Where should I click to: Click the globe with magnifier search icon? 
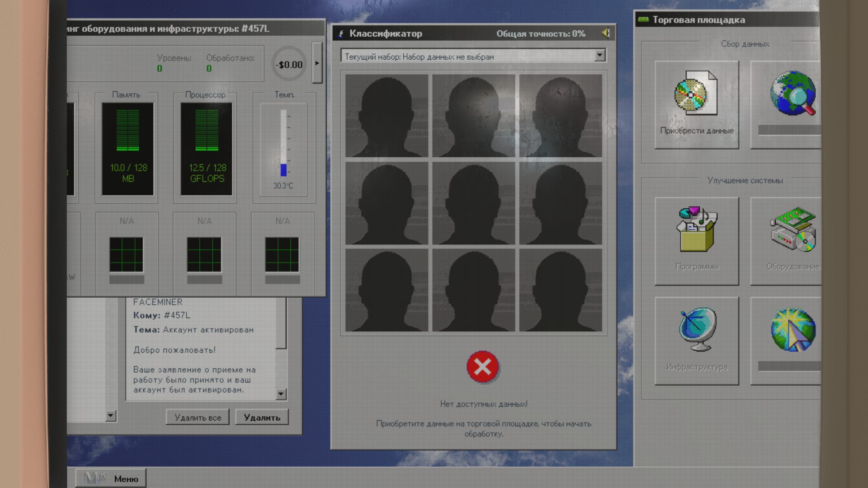point(793,93)
